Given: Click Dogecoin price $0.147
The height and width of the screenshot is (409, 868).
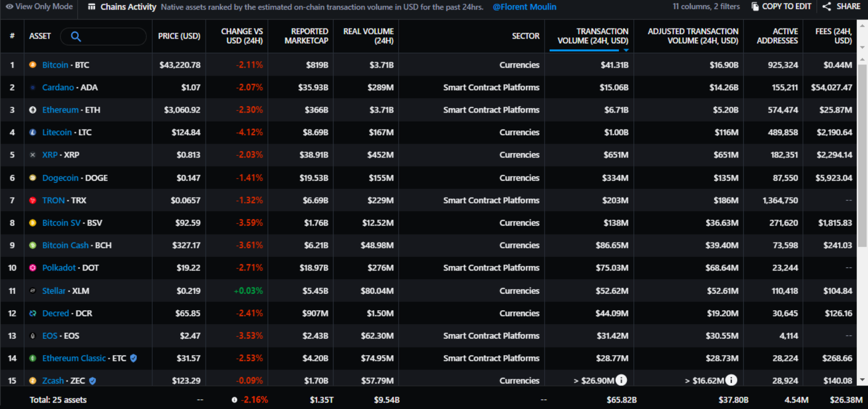Looking at the screenshot, I should pos(188,178).
